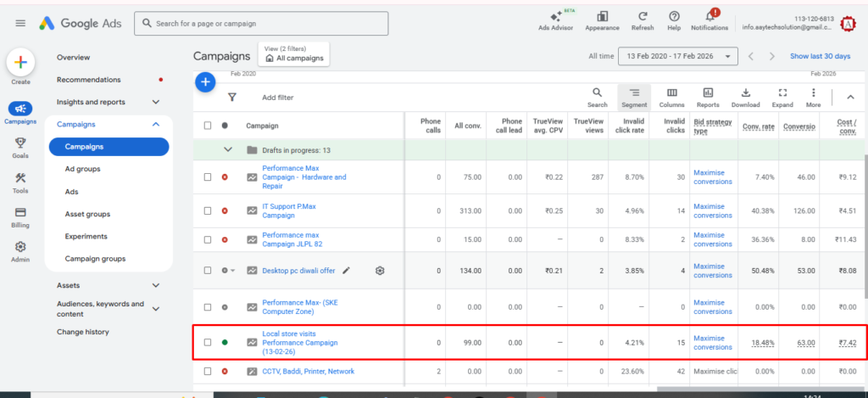Open Ad groups in the side menu
This screenshot has height=398, width=868.
click(x=83, y=169)
